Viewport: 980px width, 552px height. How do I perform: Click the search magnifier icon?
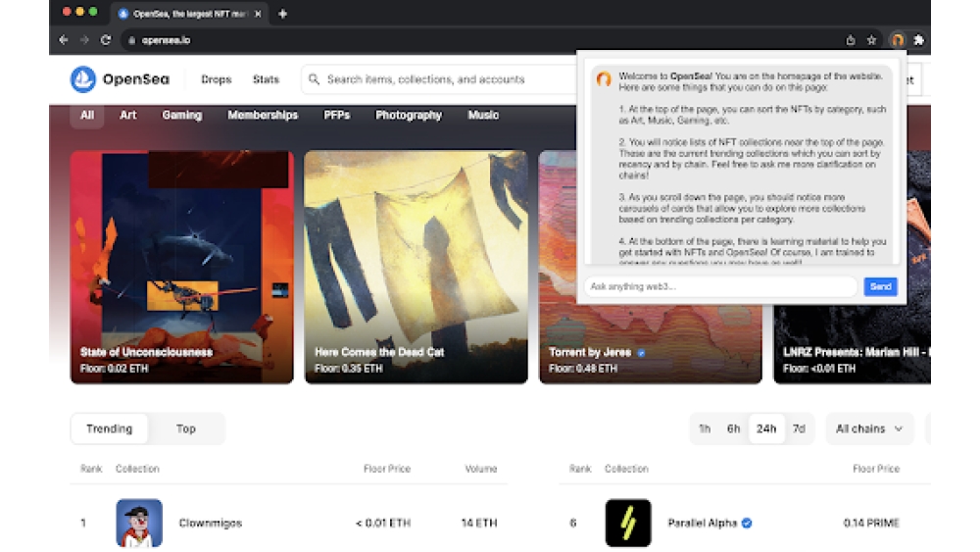point(314,79)
